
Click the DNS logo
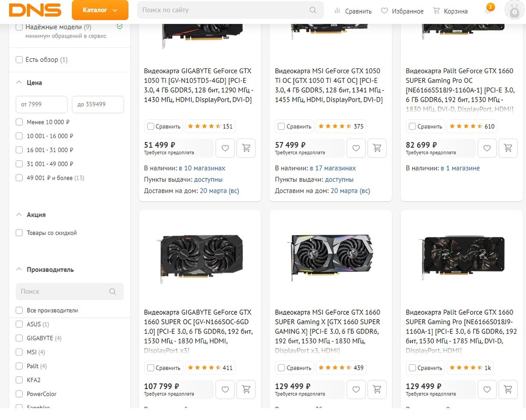pyautogui.click(x=35, y=10)
